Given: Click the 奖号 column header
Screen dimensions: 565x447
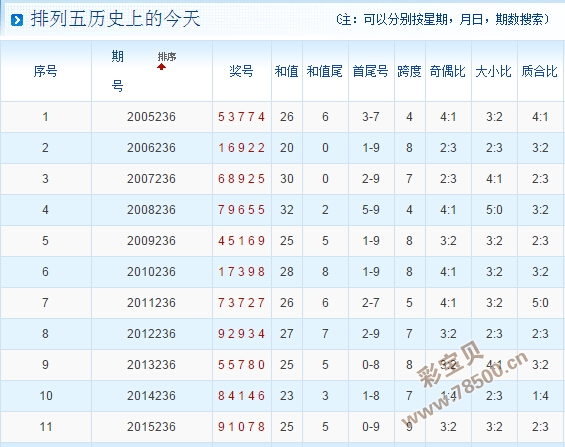Looking at the screenshot, I should [241, 71].
